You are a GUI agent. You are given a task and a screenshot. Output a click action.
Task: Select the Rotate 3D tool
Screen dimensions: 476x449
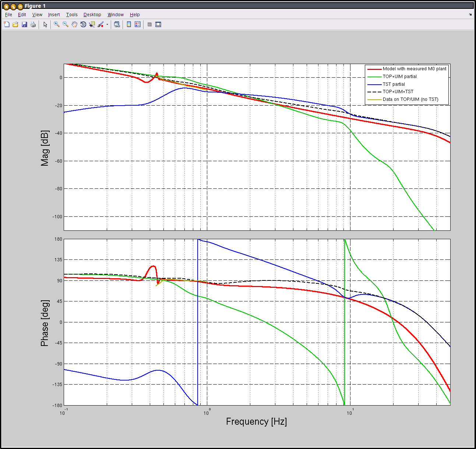point(83,24)
